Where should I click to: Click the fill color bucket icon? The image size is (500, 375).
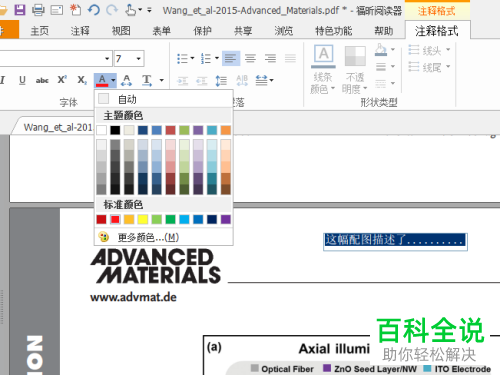[381, 50]
